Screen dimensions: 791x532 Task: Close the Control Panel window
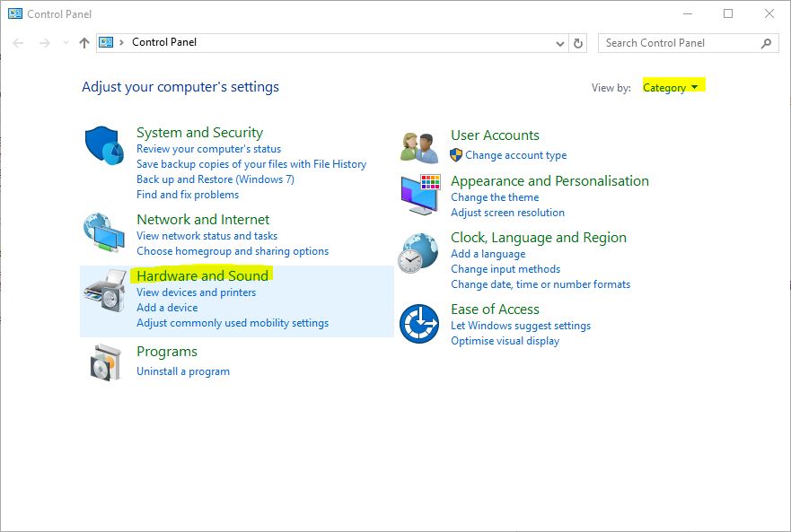pos(769,13)
